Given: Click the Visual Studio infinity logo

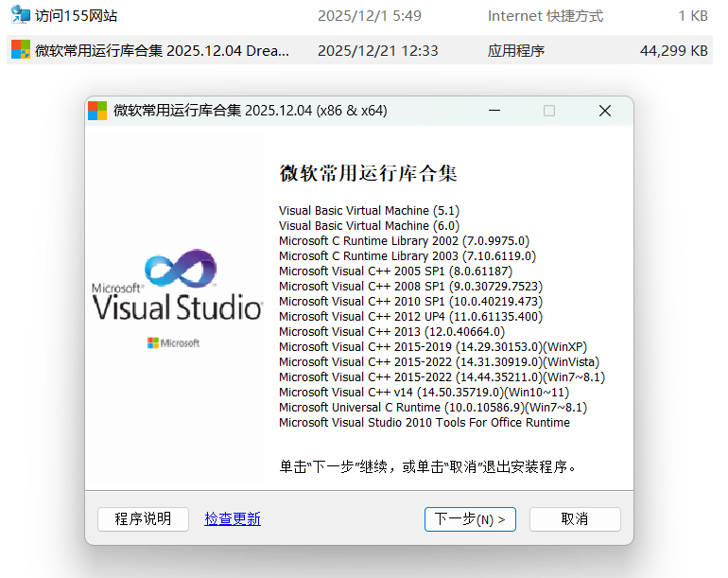Looking at the screenshot, I should (x=180, y=270).
